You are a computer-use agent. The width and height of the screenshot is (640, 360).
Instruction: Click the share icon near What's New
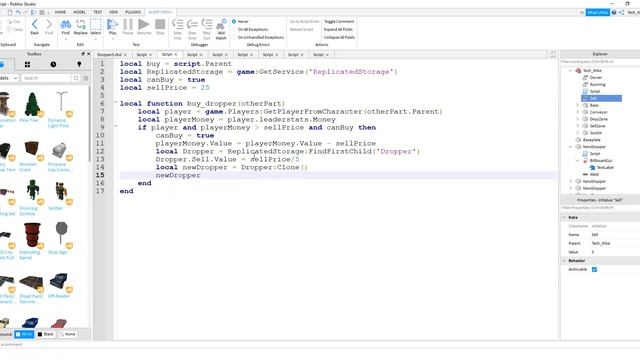(621, 12)
